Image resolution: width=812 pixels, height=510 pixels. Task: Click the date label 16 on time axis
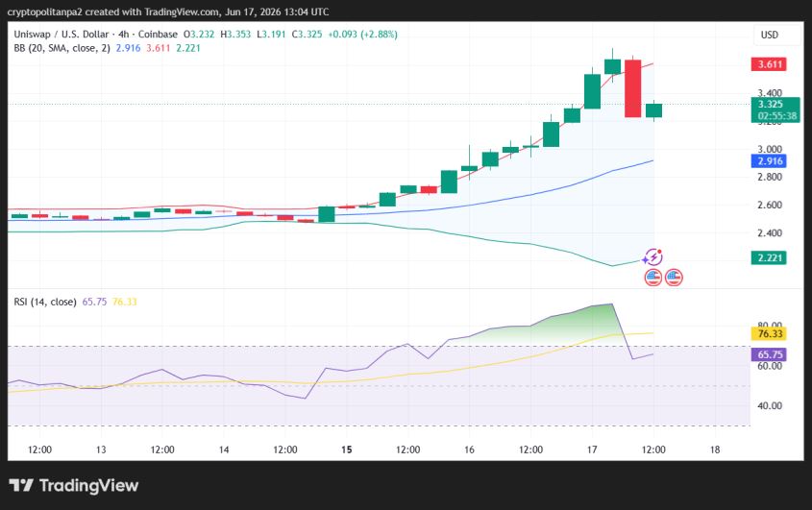[469, 449]
